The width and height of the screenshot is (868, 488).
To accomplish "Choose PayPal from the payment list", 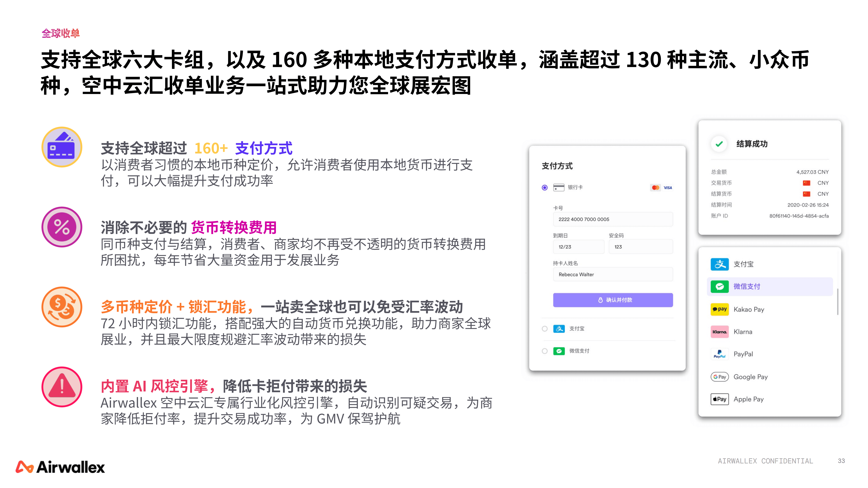I will tap(770, 354).
